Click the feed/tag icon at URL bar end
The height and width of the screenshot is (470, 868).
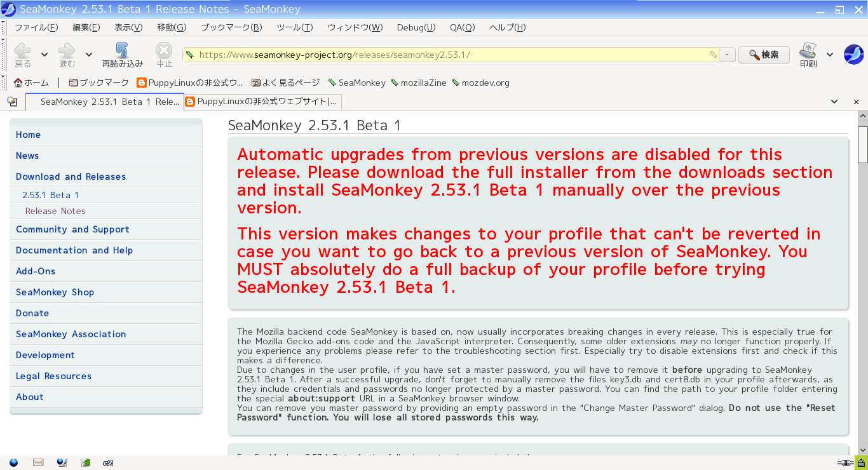pos(713,55)
